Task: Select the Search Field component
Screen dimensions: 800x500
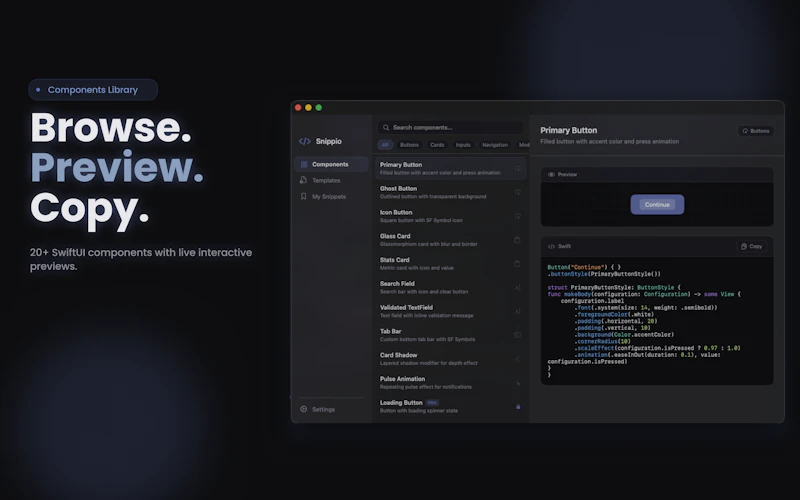Action: tap(451, 287)
